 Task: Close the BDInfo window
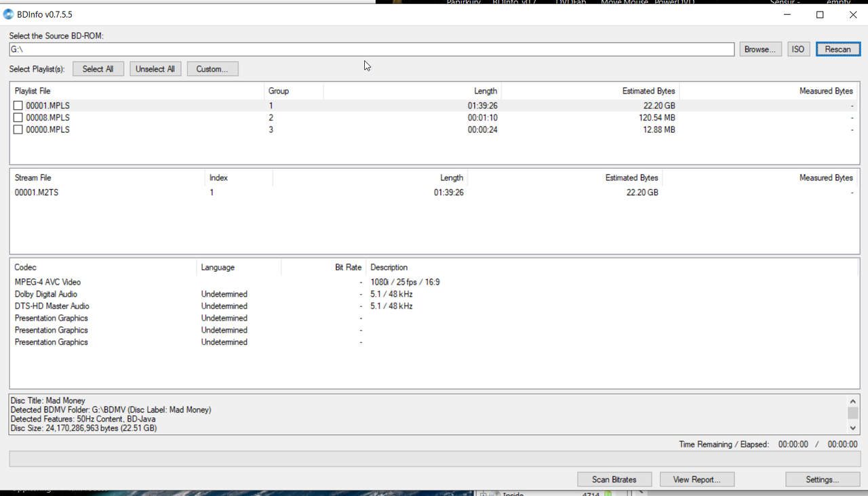click(x=853, y=14)
